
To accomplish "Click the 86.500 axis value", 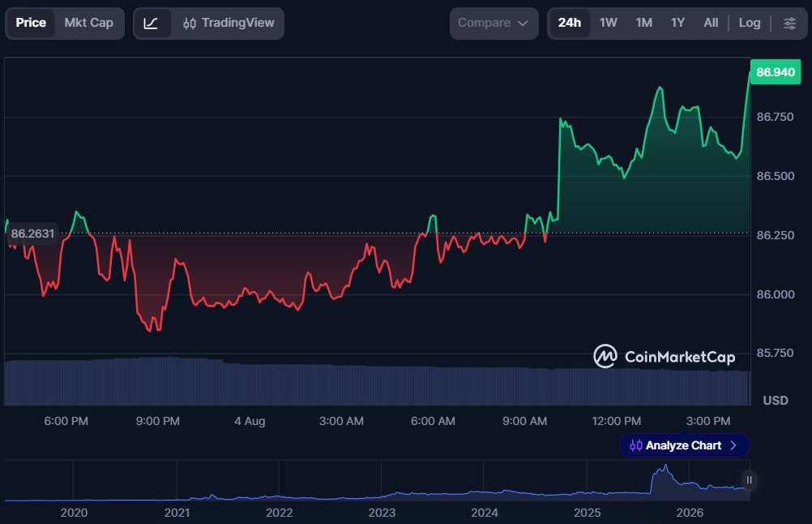I will [x=775, y=176].
